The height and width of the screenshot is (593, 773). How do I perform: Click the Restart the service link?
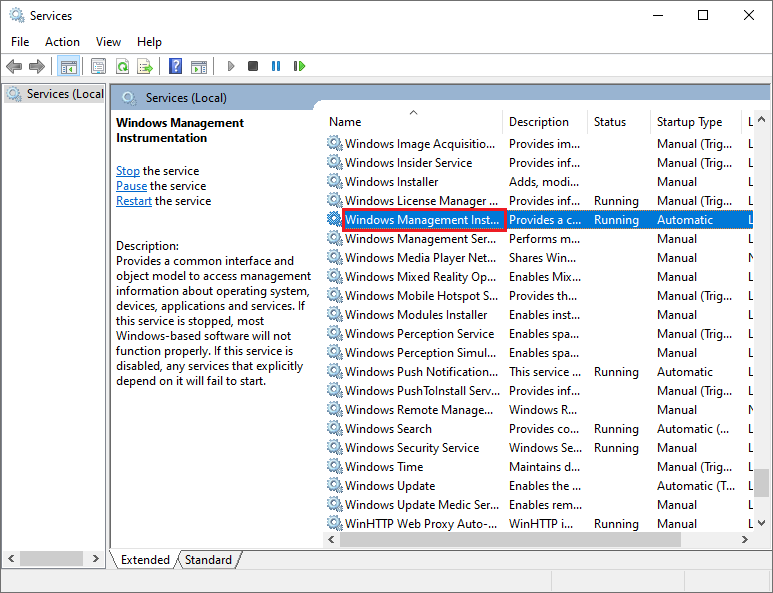click(x=134, y=201)
